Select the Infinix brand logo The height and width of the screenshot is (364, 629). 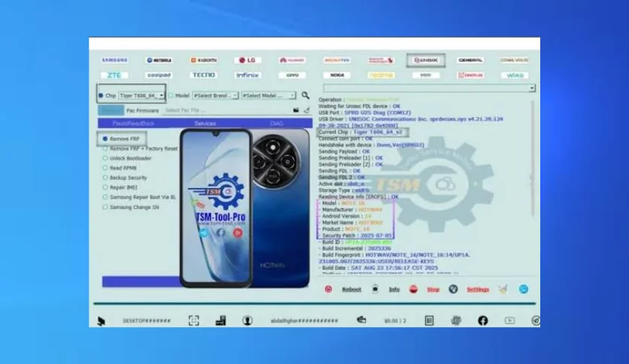248,75
